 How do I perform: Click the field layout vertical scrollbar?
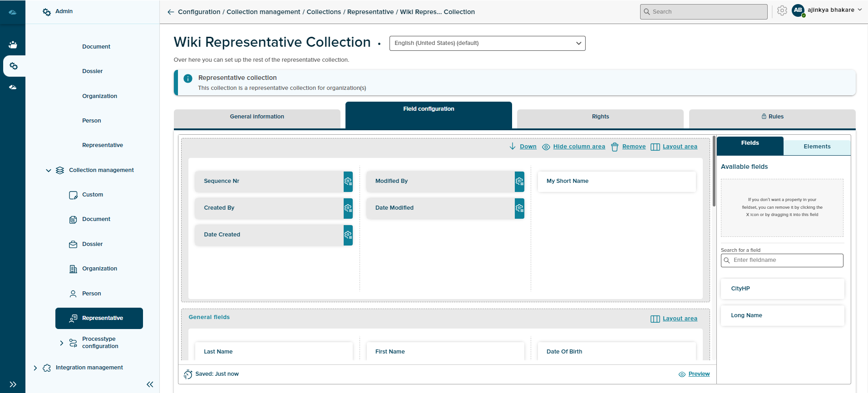714,172
